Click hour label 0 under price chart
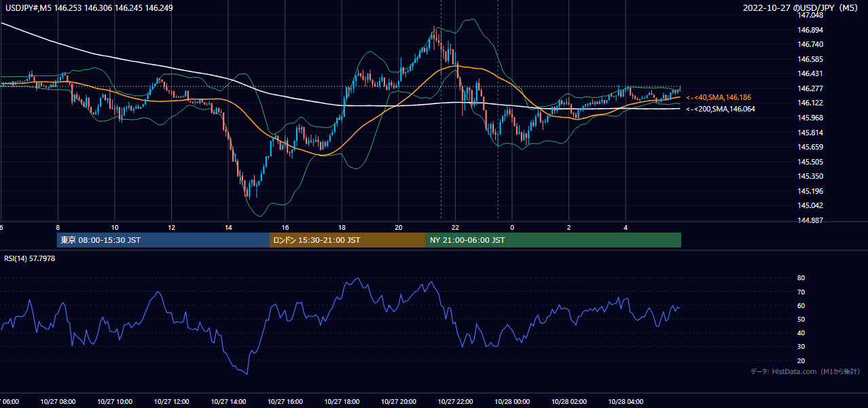The image size is (868, 408). pos(512,227)
